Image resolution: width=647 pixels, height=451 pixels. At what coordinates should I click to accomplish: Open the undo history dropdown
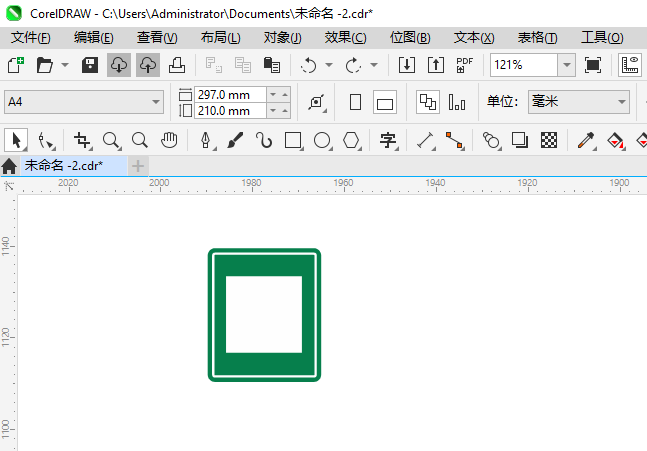[x=329, y=65]
